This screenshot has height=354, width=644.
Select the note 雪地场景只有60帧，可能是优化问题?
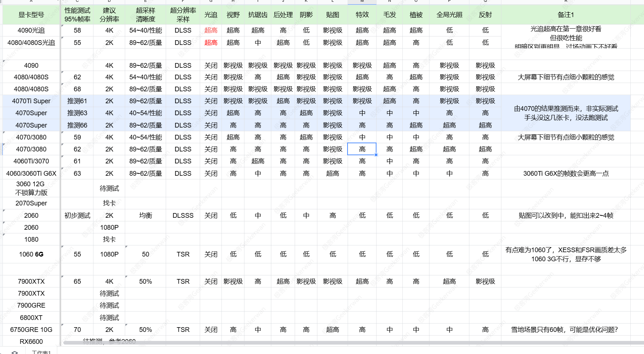(x=566, y=330)
